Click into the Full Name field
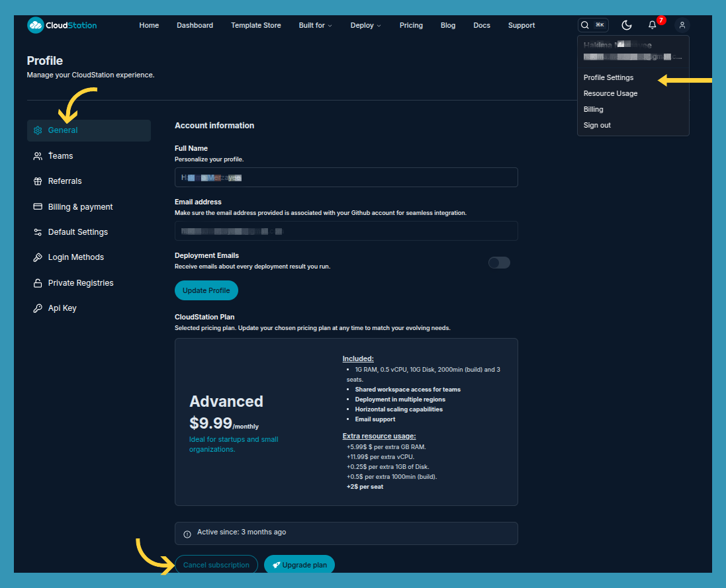The width and height of the screenshot is (726, 588). (x=346, y=178)
